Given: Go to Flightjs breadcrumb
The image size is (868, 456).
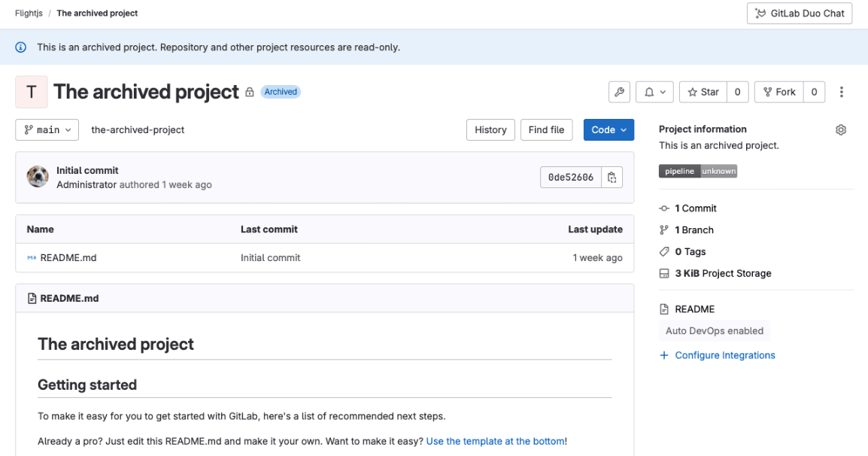Looking at the screenshot, I should [29, 14].
